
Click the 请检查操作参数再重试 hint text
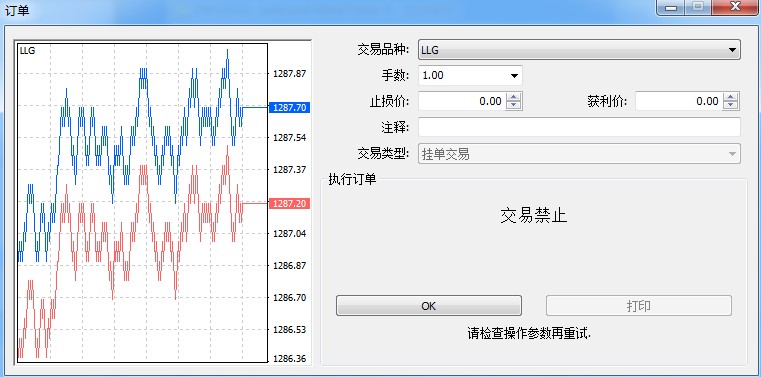tap(529, 334)
